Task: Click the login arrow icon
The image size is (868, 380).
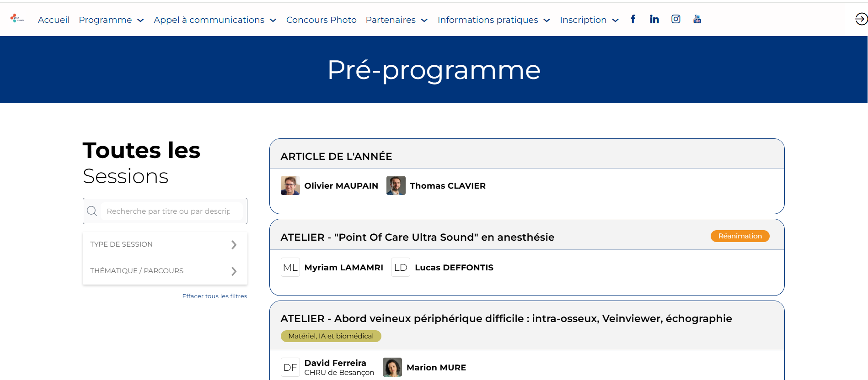Action: coord(861,19)
